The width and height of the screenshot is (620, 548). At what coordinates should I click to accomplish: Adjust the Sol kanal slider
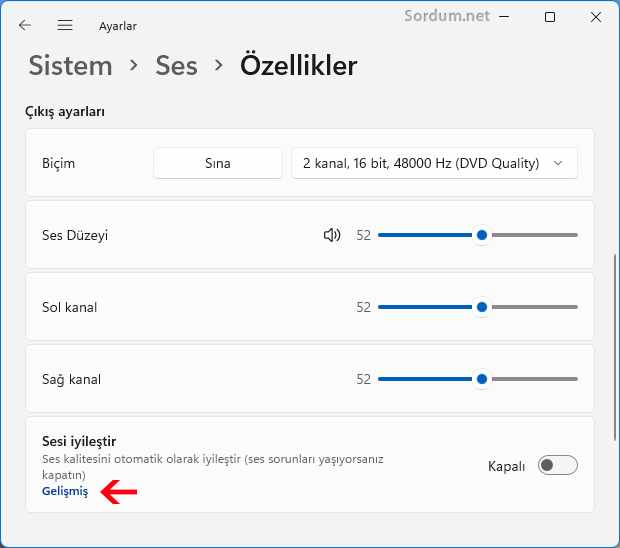(478, 307)
